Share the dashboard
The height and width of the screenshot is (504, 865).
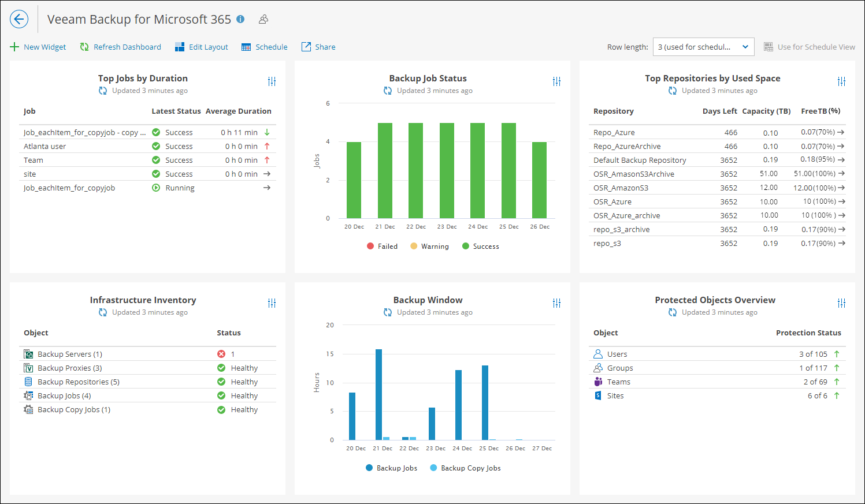318,47
